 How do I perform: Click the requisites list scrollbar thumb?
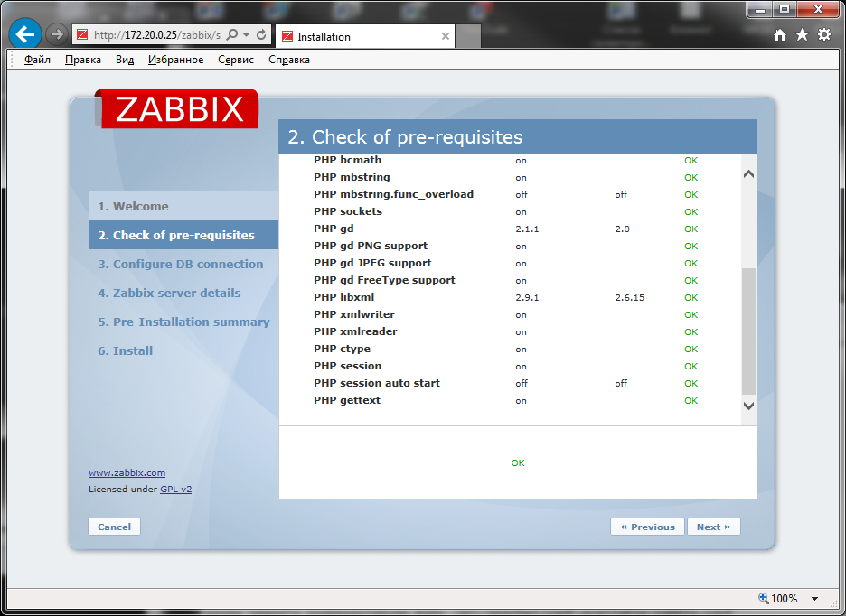coord(749,331)
